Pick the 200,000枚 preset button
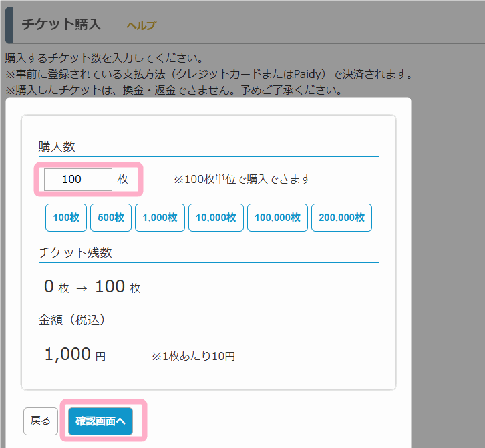The width and height of the screenshot is (485, 448). click(x=341, y=218)
